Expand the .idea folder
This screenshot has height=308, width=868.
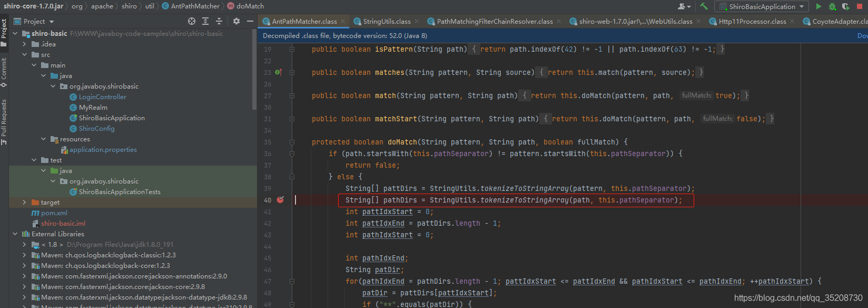point(24,44)
